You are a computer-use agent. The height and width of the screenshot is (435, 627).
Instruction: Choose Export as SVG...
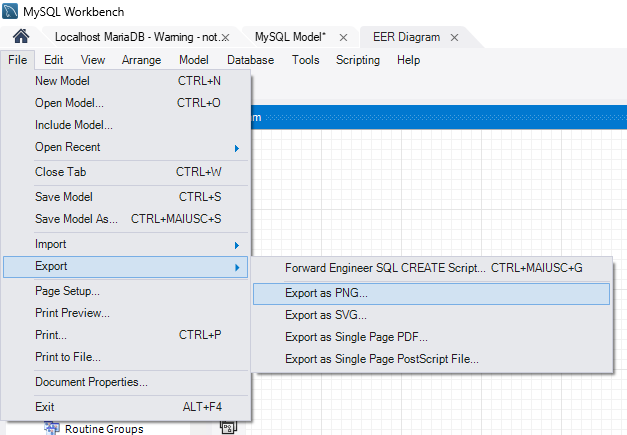point(431,315)
